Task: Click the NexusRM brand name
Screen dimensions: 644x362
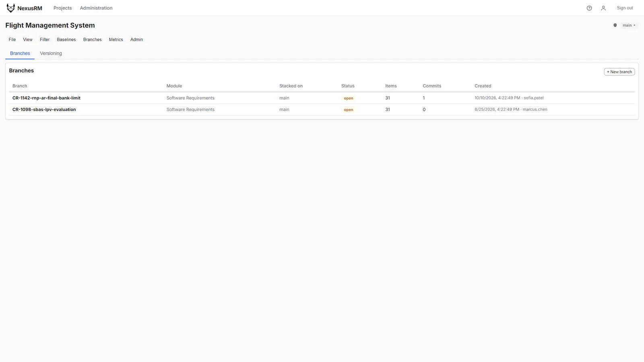Action: click(x=30, y=8)
